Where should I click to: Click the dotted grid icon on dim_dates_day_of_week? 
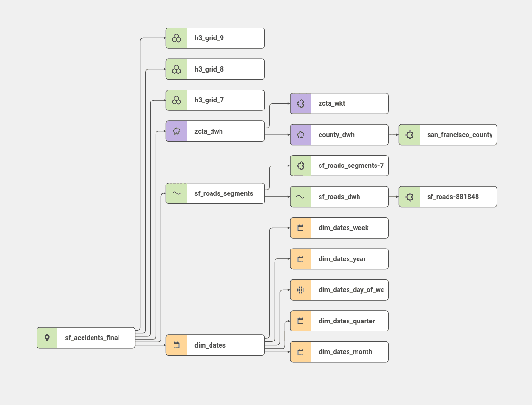tap(300, 290)
